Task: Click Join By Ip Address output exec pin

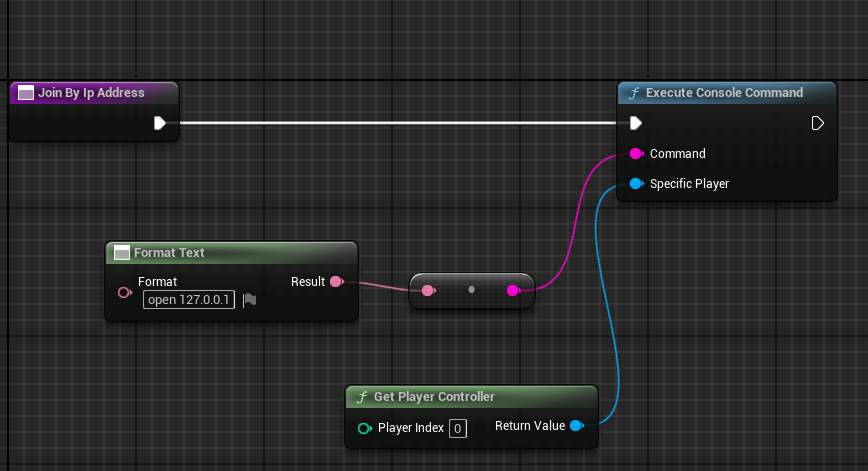Action: point(160,123)
